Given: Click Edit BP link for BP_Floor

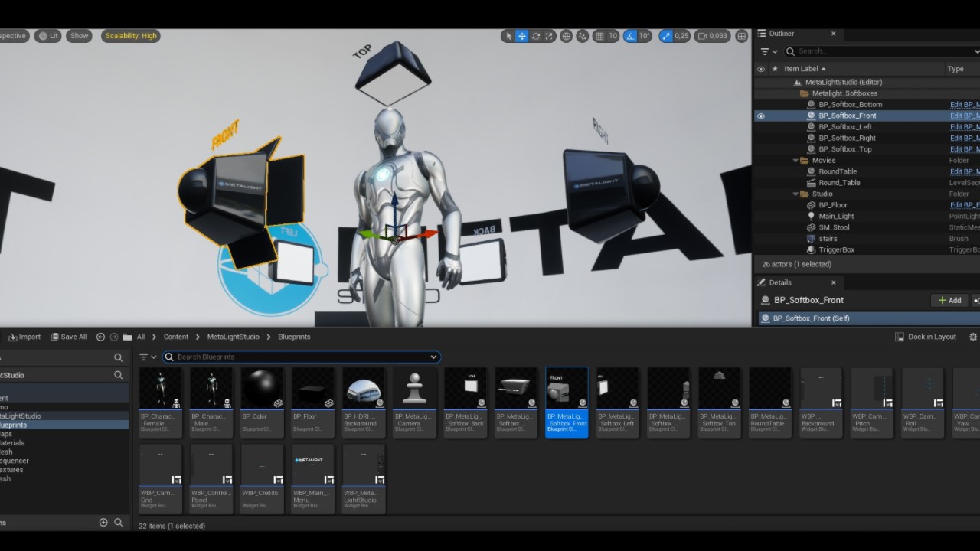Looking at the screenshot, I should tap(965, 205).
